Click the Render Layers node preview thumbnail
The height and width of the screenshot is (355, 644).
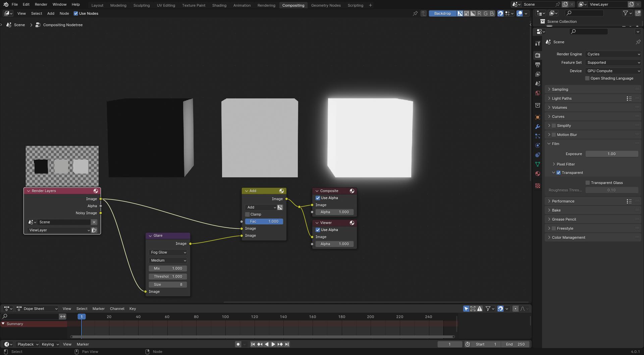tap(62, 166)
